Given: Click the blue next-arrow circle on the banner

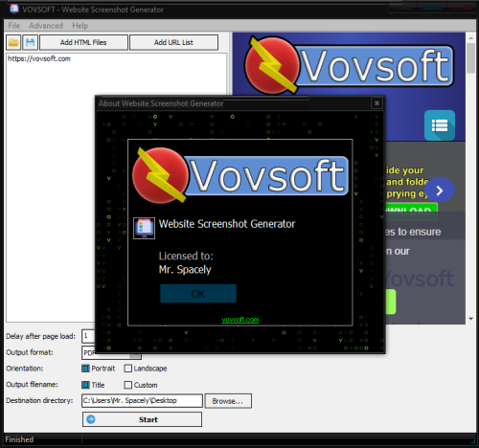Looking at the screenshot, I should (x=440, y=190).
